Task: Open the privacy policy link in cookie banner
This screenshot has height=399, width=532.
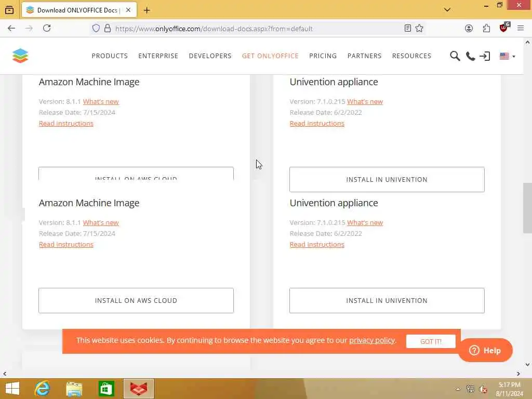Action: click(x=372, y=340)
